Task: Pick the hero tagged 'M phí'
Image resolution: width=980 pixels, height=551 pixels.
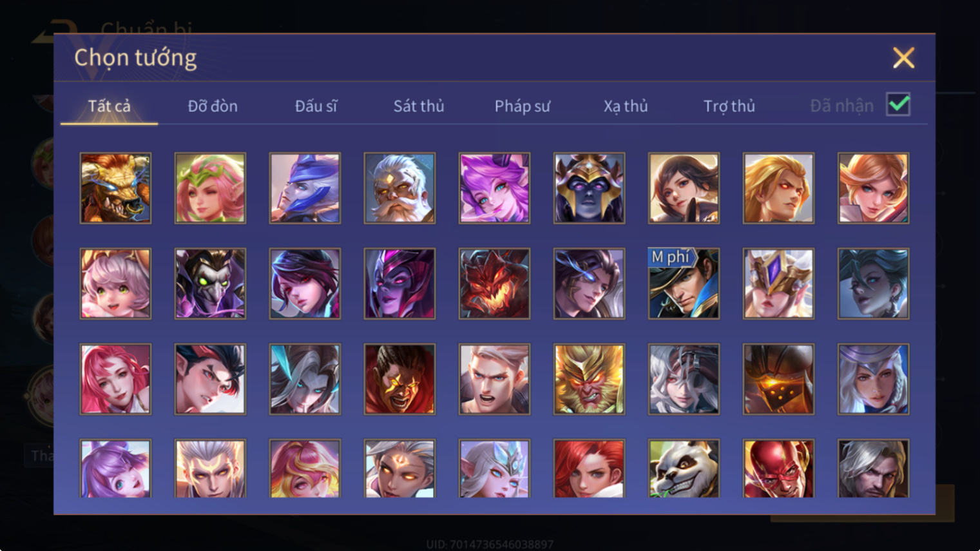Action: coord(684,284)
